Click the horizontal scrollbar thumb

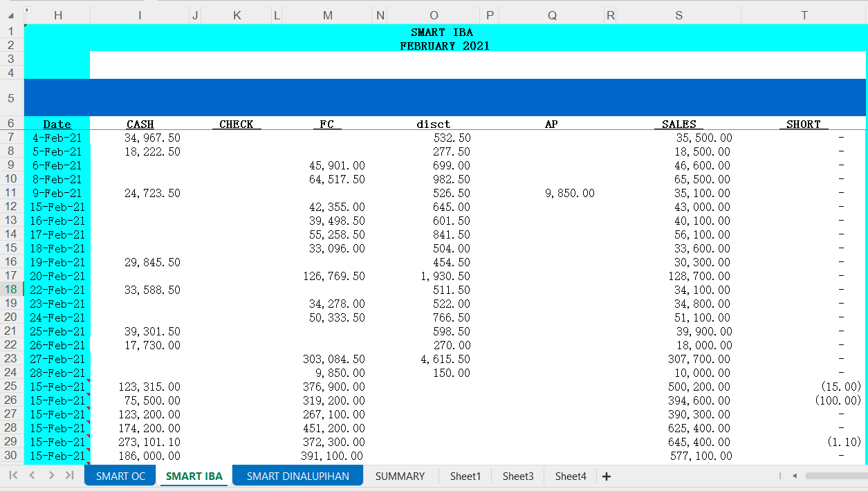(x=836, y=476)
